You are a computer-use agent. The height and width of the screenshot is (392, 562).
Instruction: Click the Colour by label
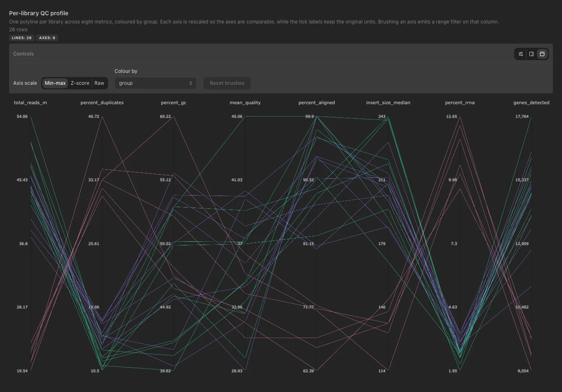[126, 71]
